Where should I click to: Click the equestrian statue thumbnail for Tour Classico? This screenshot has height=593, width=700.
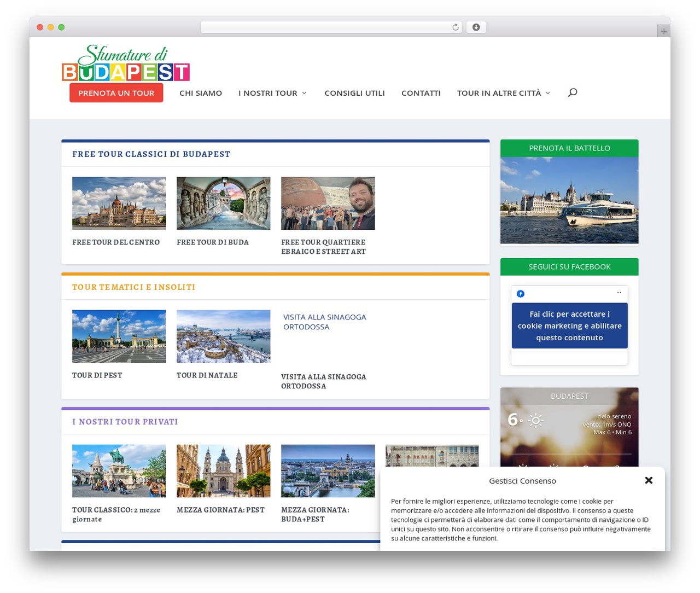click(119, 471)
